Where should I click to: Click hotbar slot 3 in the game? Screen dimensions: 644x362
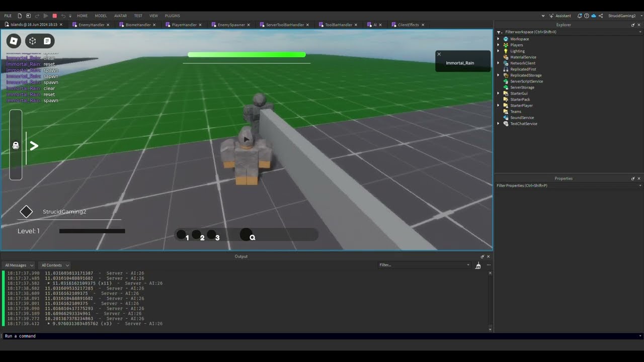tap(212, 235)
